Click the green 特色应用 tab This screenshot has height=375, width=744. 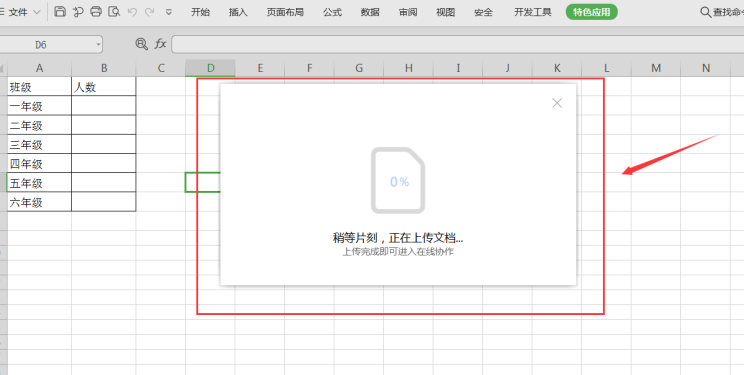592,12
